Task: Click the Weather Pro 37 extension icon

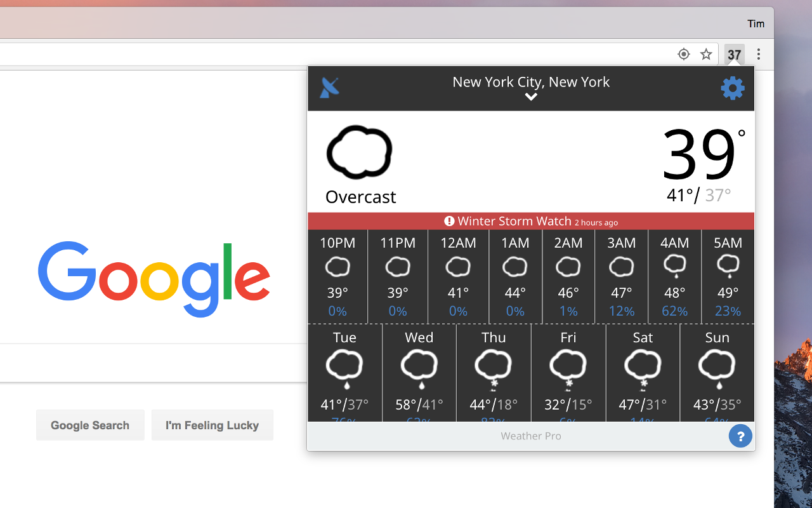Action: click(x=734, y=54)
